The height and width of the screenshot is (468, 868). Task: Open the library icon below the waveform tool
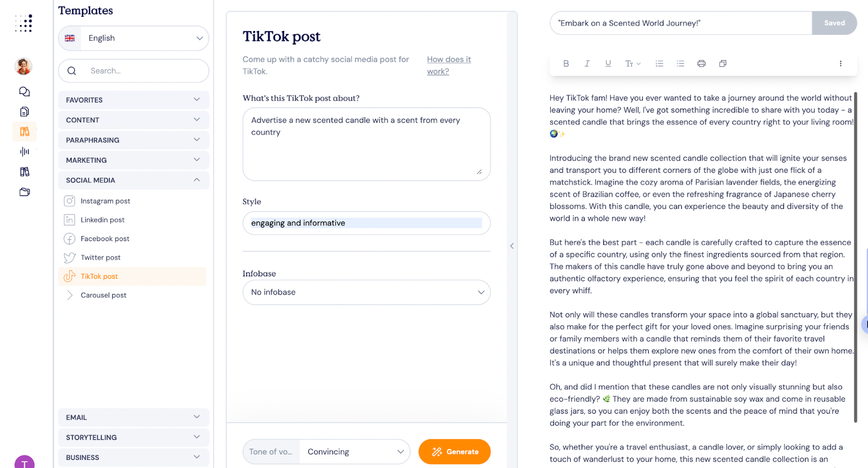(x=24, y=172)
